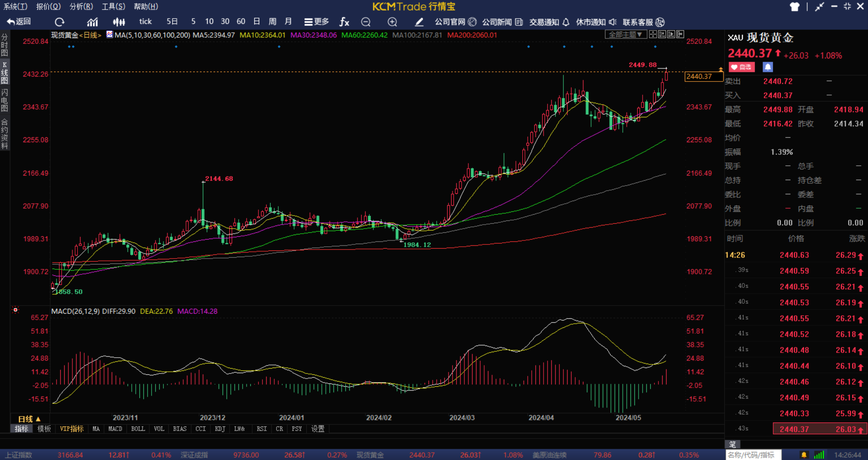Click the third chart layout play icon
This screenshot has width=868, height=460.
click(671, 34)
